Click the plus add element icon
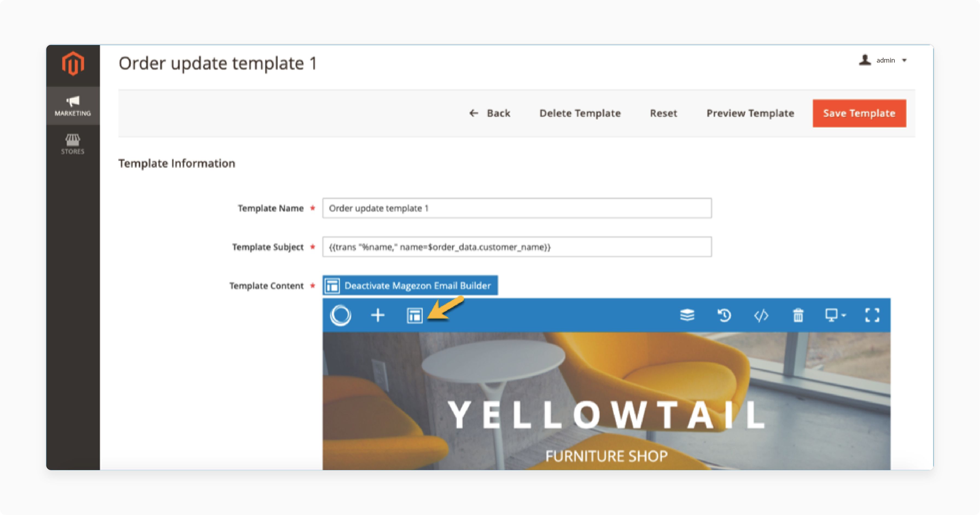The image size is (980, 515). coord(377,316)
